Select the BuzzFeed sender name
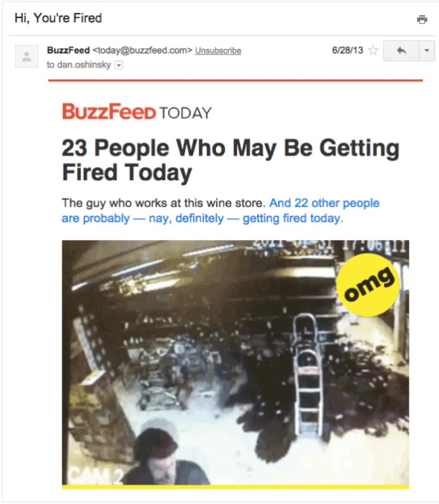This screenshot has height=504, width=439. tap(68, 50)
